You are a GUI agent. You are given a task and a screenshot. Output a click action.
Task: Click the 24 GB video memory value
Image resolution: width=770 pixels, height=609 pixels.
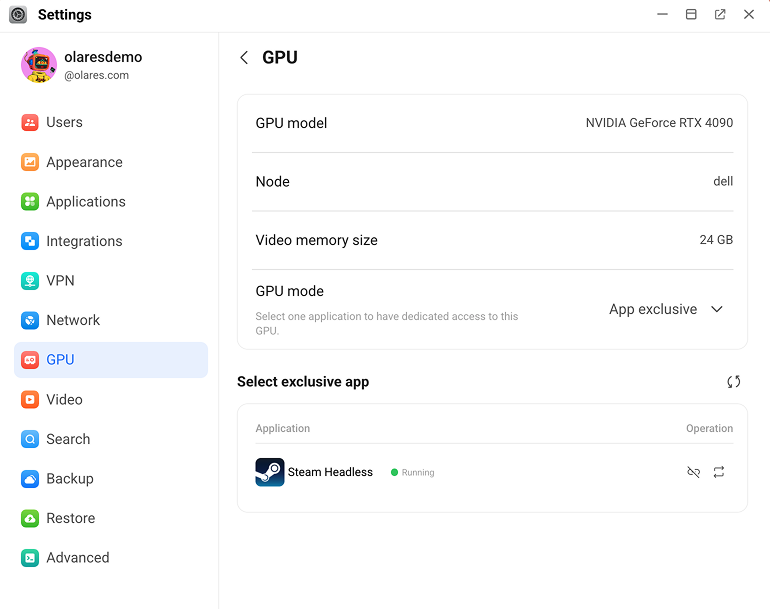click(x=716, y=240)
